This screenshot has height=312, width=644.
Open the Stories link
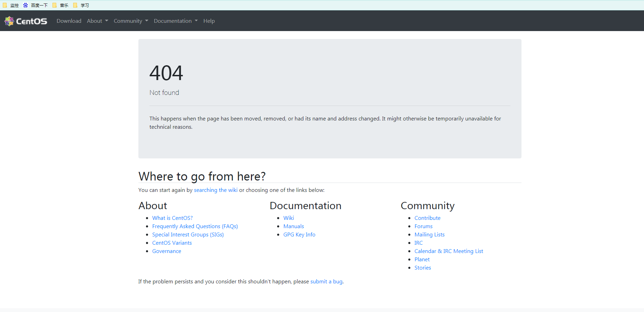pyautogui.click(x=422, y=268)
